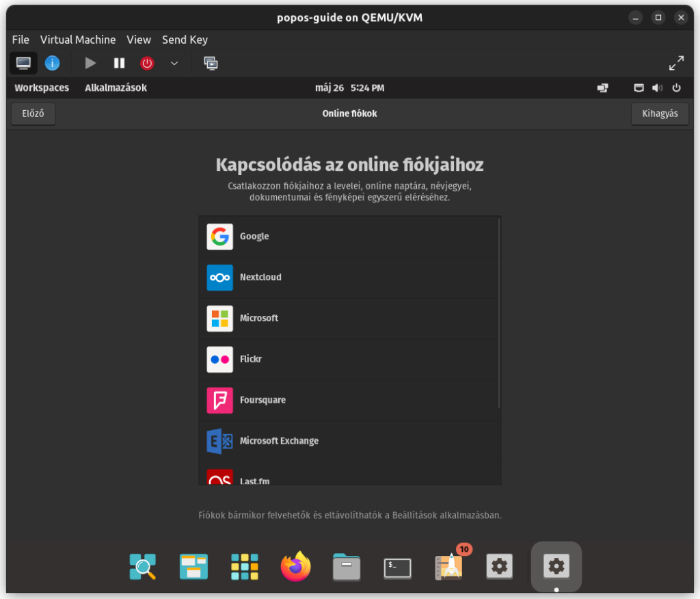Click the Google logo icon
Image resolution: width=700 pixels, height=599 pixels.
219,237
